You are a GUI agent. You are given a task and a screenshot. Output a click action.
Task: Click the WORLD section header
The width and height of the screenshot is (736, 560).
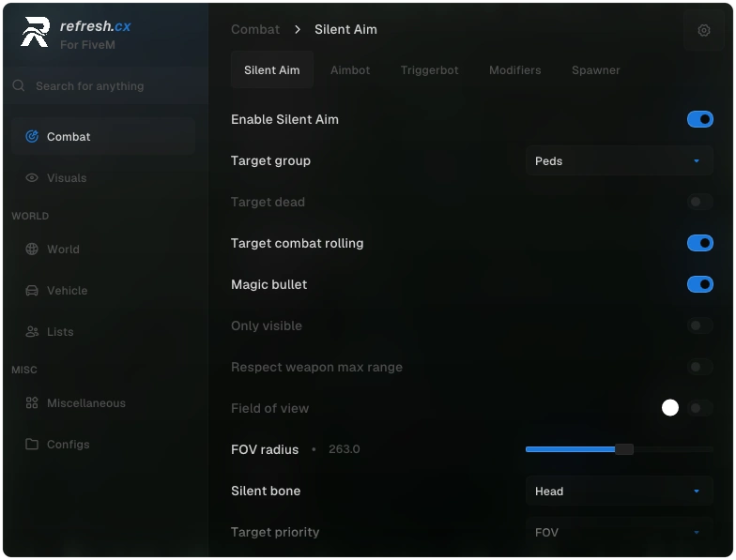pyautogui.click(x=30, y=216)
